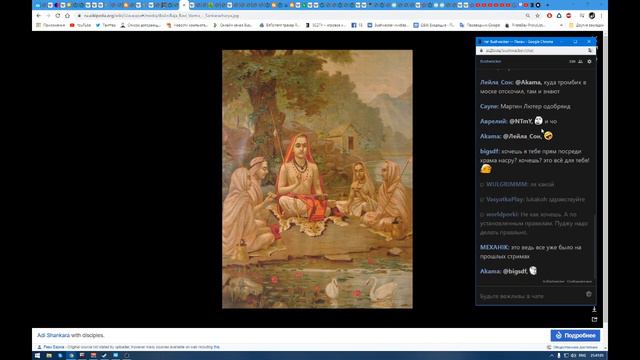
Task: Click the Wikipedia URL address bar
Action: [x=298, y=16]
